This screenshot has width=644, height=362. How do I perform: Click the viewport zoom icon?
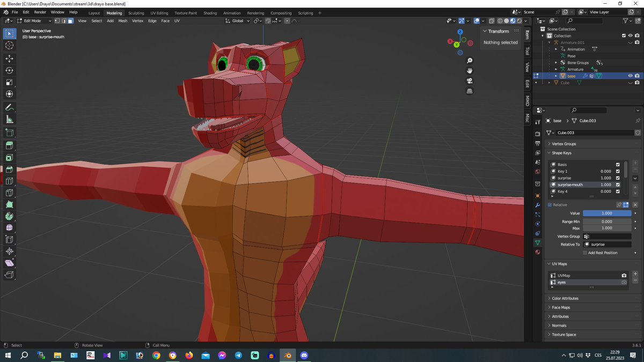(x=470, y=61)
